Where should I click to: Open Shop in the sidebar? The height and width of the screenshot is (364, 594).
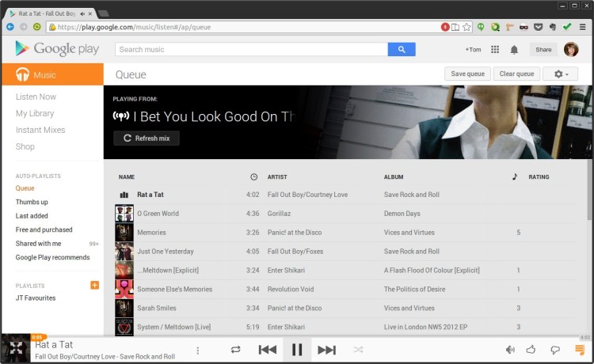coord(25,146)
